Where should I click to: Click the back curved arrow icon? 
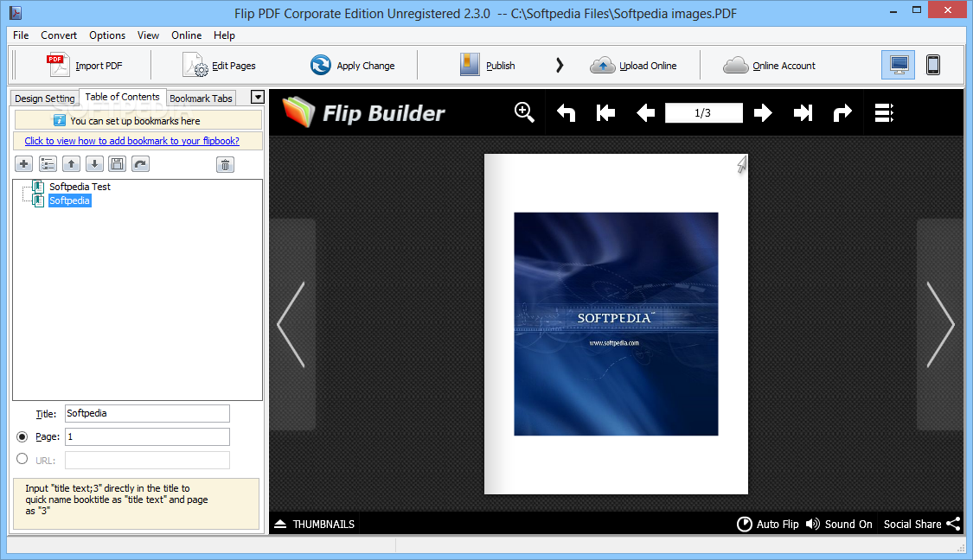[566, 113]
